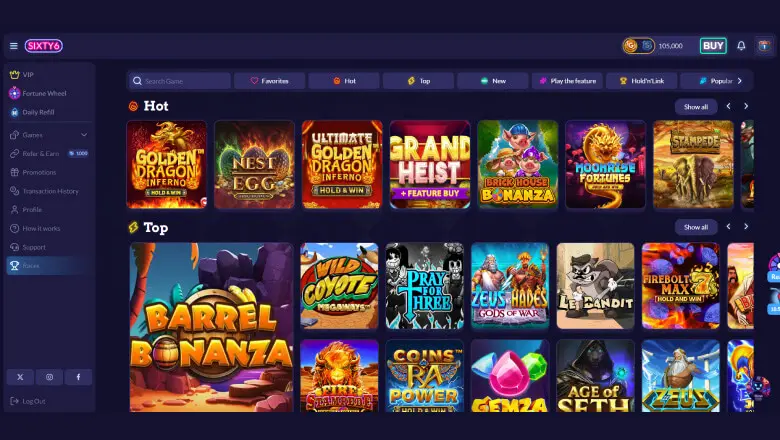
Task: Click the notification bell icon
Action: [741, 46]
